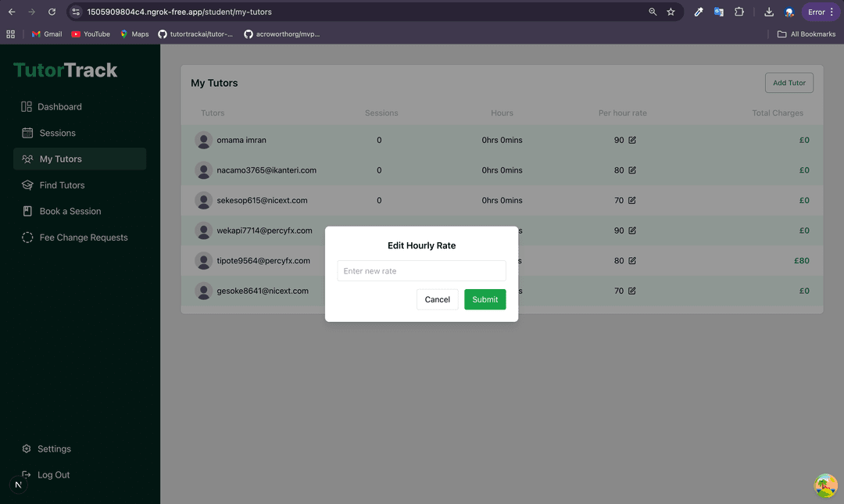Click the Settings gear icon
The image size is (844, 504).
click(27, 449)
